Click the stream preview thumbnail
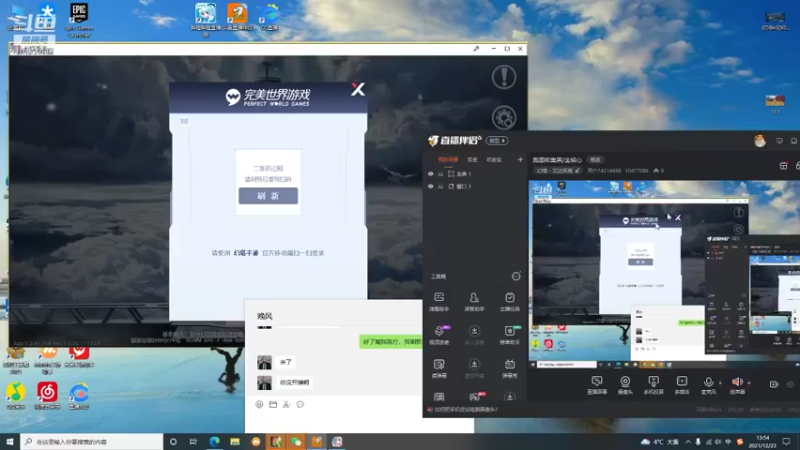 (x=664, y=274)
